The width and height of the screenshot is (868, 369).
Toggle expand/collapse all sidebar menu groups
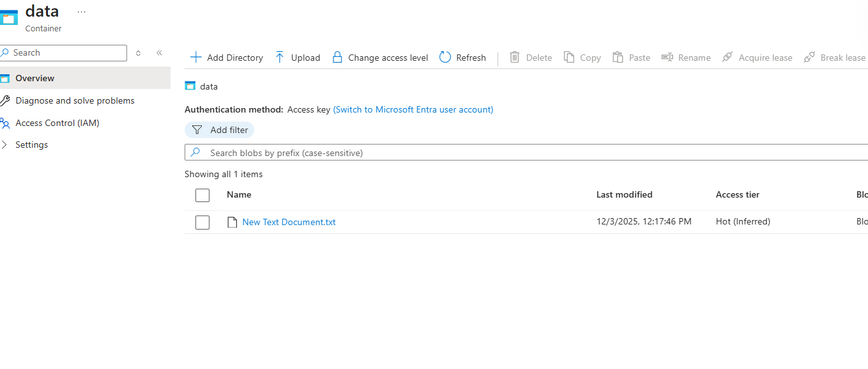pyautogui.click(x=139, y=53)
